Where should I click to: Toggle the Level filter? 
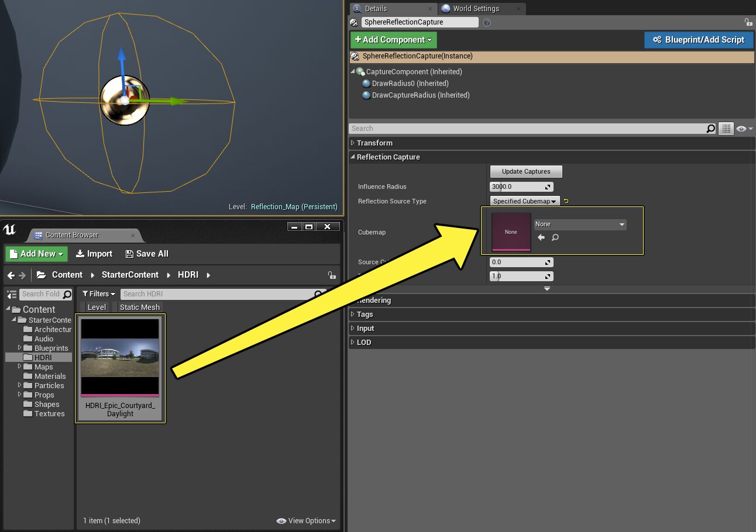tap(97, 307)
